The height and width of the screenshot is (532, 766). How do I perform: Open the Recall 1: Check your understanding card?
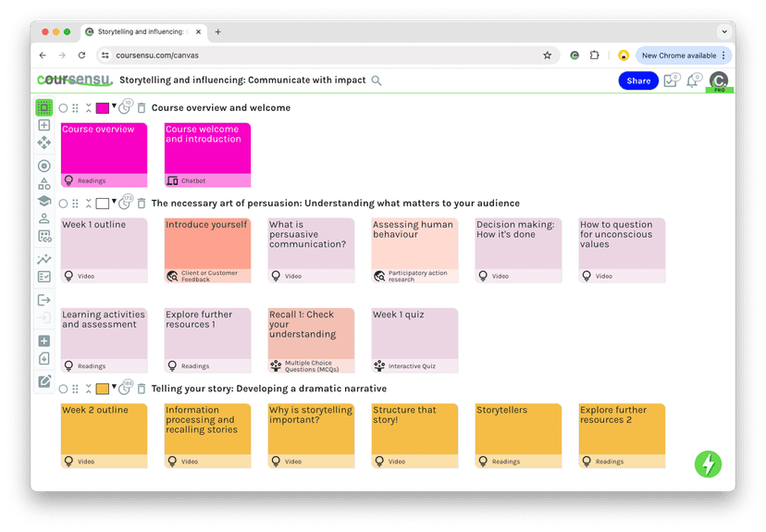point(311,340)
